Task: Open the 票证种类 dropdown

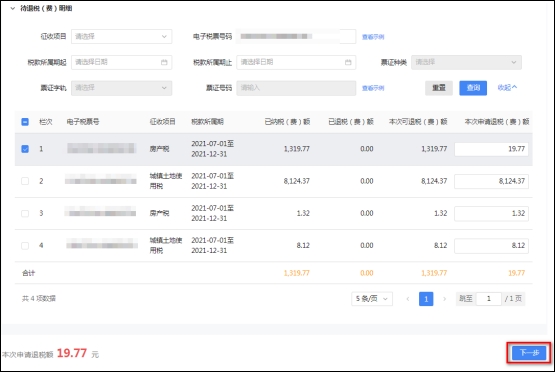Action: [x=466, y=62]
